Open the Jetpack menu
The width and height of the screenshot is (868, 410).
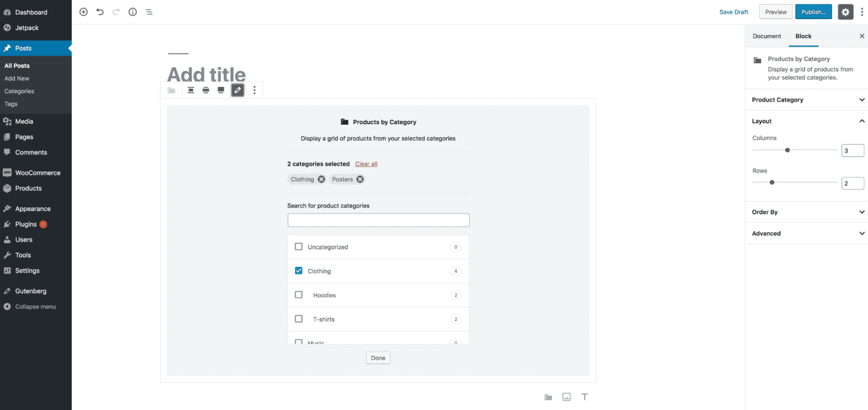(x=36, y=28)
